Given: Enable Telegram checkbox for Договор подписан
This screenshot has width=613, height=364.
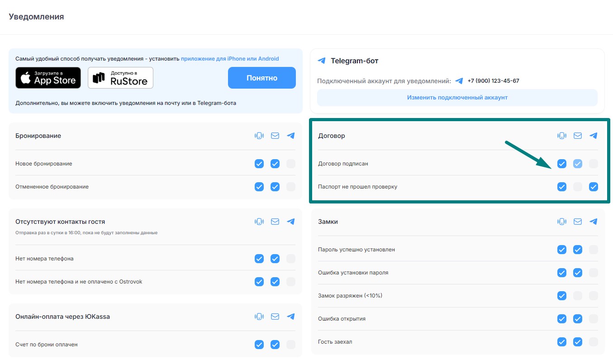Looking at the screenshot, I should click(594, 164).
